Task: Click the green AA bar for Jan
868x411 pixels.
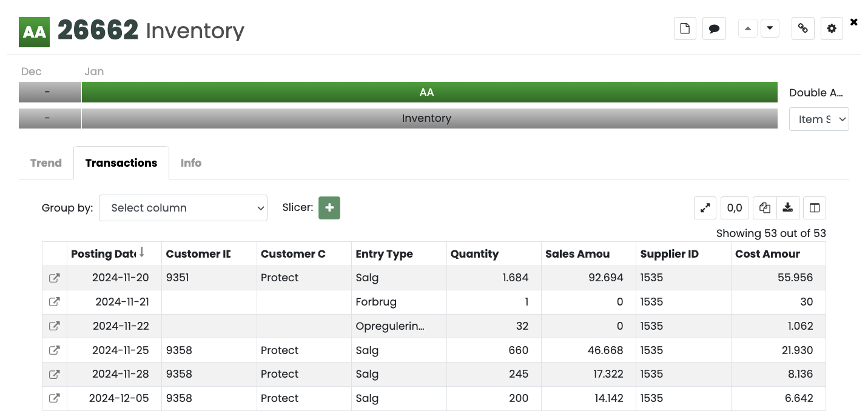Action: [x=429, y=92]
